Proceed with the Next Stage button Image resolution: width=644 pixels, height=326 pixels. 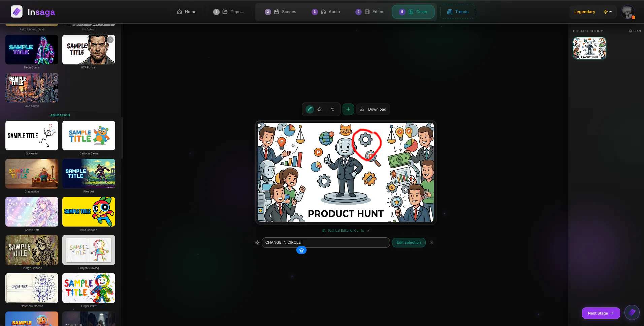[601, 313]
